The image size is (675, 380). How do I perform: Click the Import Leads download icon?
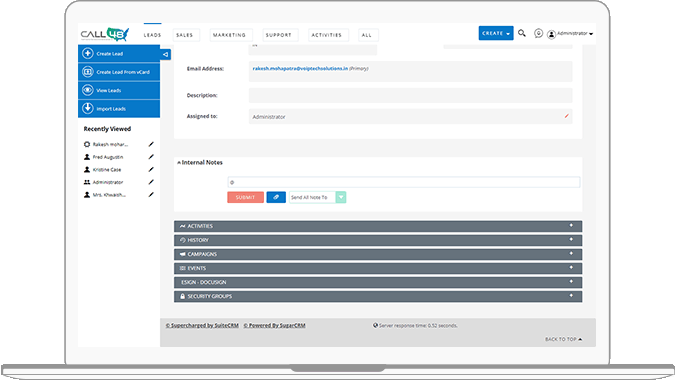[x=87, y=108]
